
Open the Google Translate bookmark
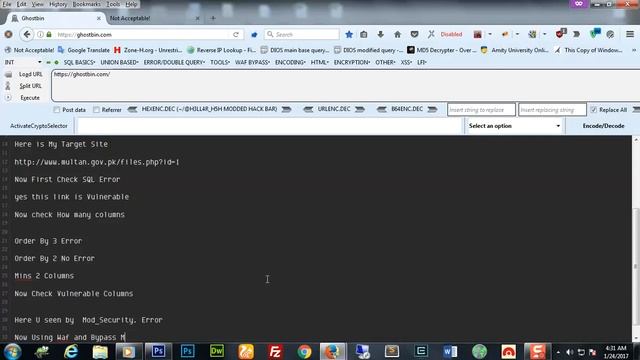84,50
